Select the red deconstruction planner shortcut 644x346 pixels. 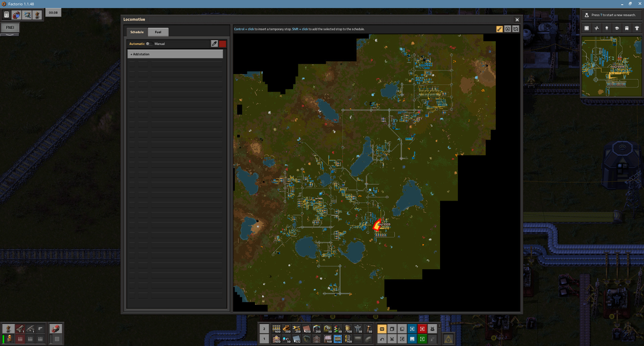pos(422,329)
